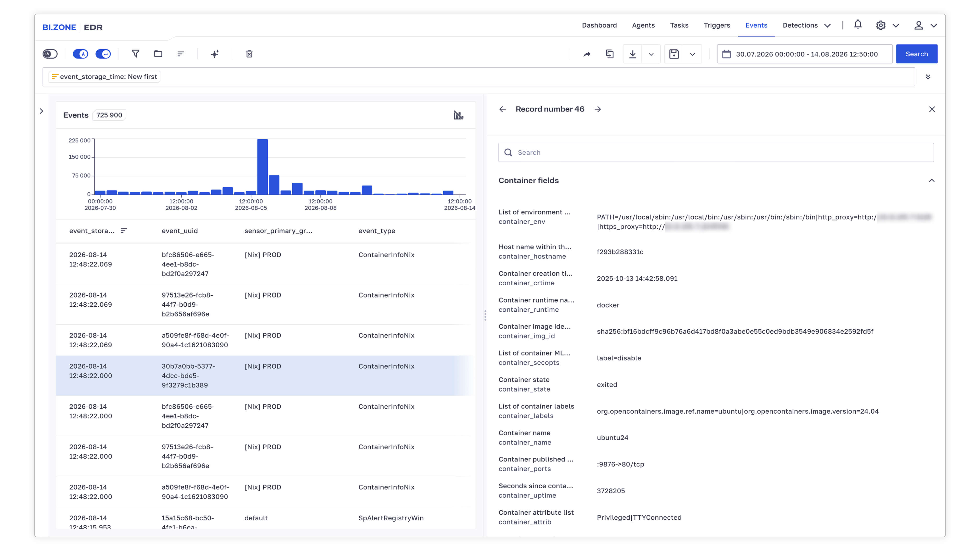The height and width of the screenshot is (551, 980).
Task: Open the Detections dropdown menu
Action: click(x=807, y=26)
